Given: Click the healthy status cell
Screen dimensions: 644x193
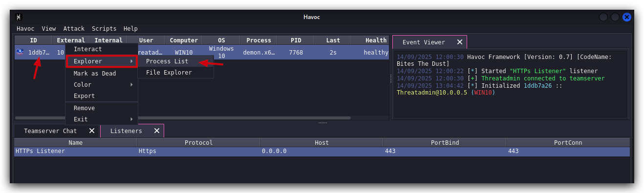Looking at the screenshot, I should click(x=370, y=52).
